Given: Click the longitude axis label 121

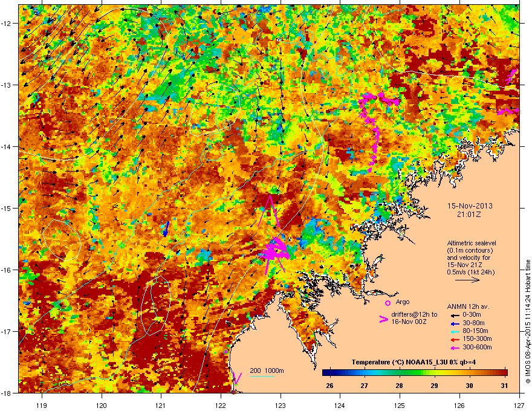Looking at the screenshot, I should [x=161, y=405].
